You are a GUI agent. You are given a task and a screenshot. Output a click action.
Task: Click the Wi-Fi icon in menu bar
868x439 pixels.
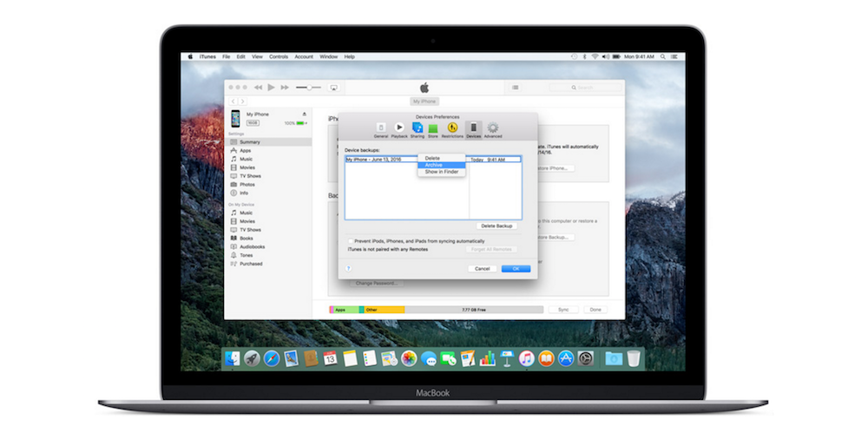pyautogui.click(x=595, y=56)
